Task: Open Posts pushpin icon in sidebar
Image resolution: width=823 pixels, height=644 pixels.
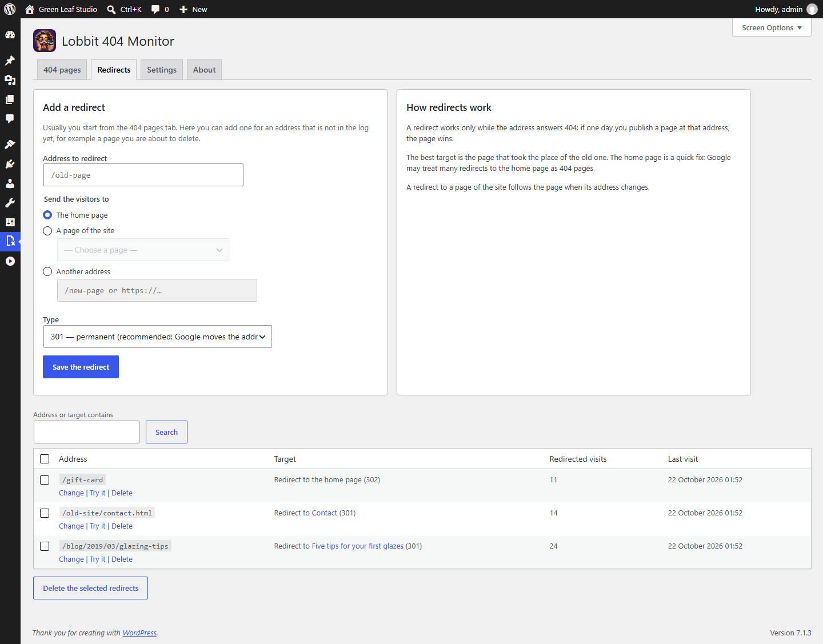Action: pyautogui.click(x=10, y=61)
